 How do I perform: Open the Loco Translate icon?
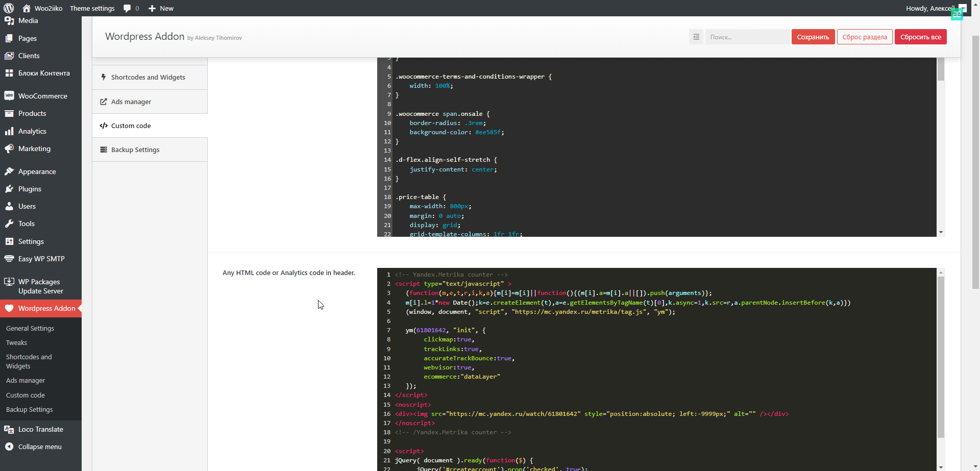point(9,429)
